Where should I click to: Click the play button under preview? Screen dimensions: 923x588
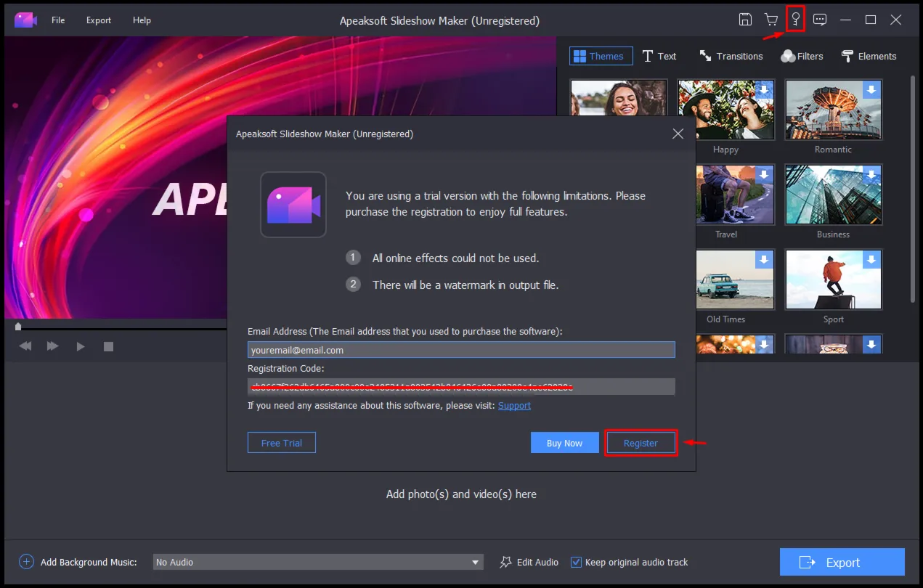[81, 346]
